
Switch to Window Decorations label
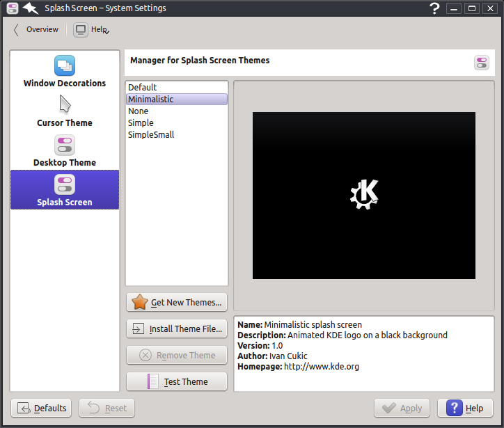point(65,84)
